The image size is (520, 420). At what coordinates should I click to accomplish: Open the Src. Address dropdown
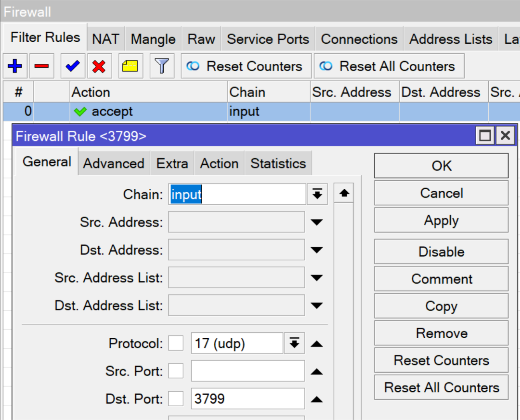[x=317, y=222]
